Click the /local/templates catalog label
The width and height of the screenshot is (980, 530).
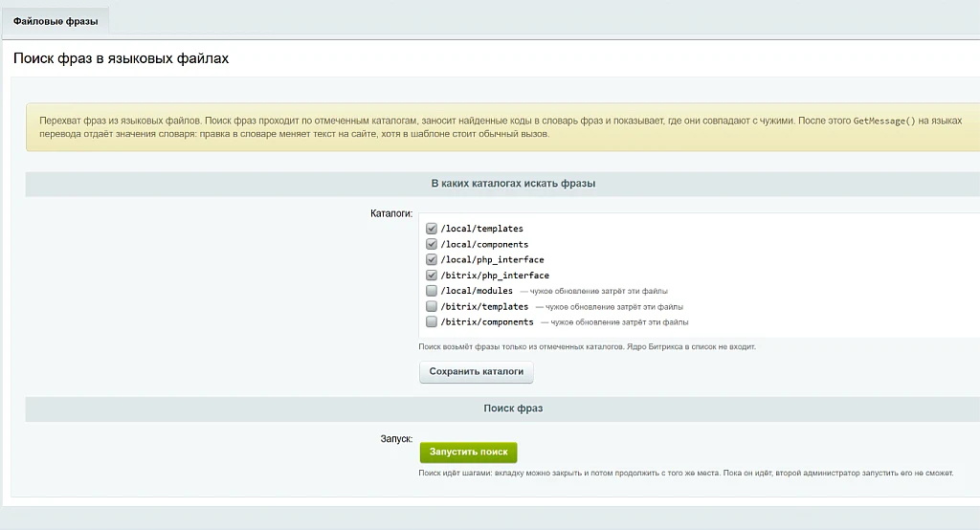[x=482, y=229]
